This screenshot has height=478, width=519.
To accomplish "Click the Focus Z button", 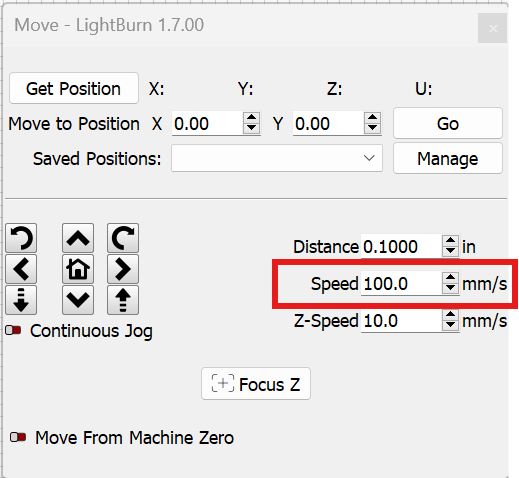I will click(x=256, y=384).
